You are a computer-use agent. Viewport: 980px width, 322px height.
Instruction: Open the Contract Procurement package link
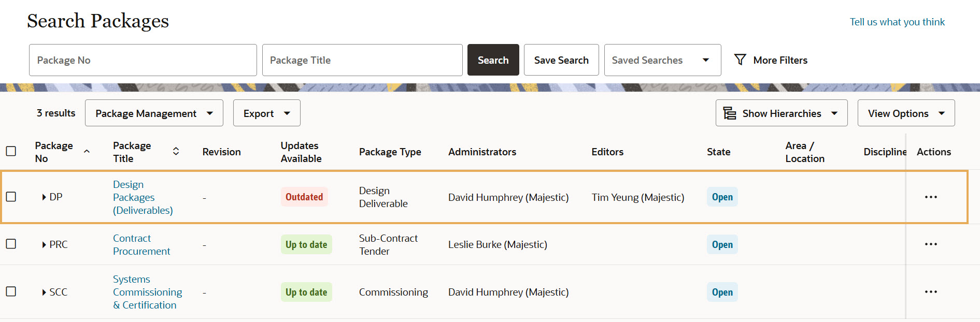(141, 245)
